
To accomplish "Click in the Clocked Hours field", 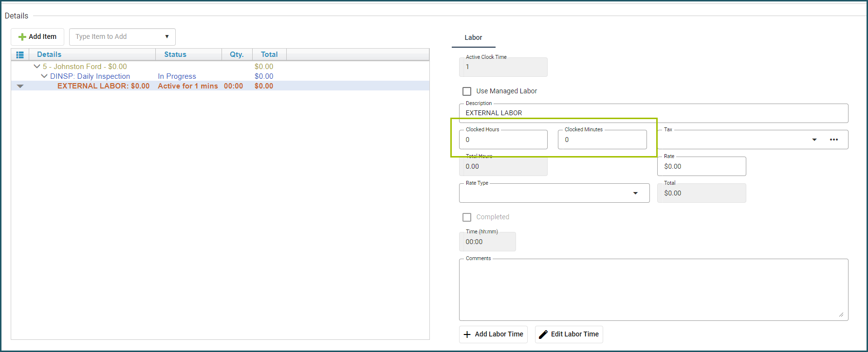I will (x=503, y=140).
